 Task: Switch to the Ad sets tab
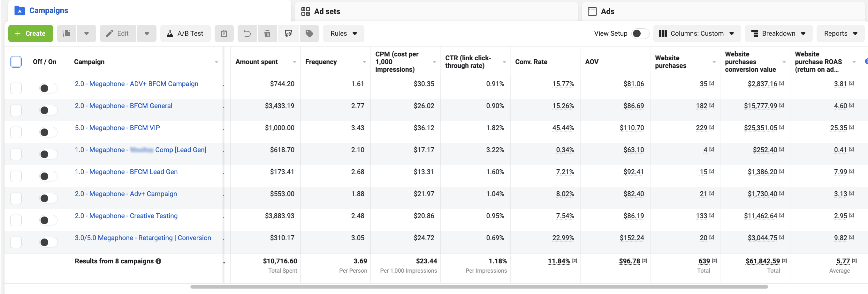[x=326, y=11]
